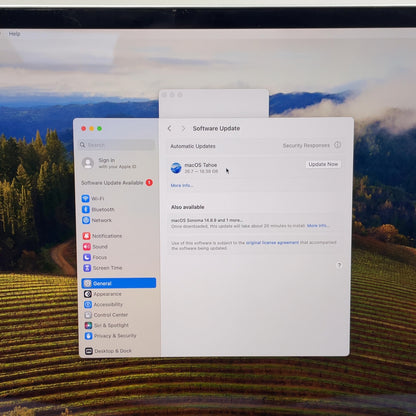The height and width of the screenshot is (416, 416).
Task: Select the Network sidebar item
Action: [x=97, y=220]
